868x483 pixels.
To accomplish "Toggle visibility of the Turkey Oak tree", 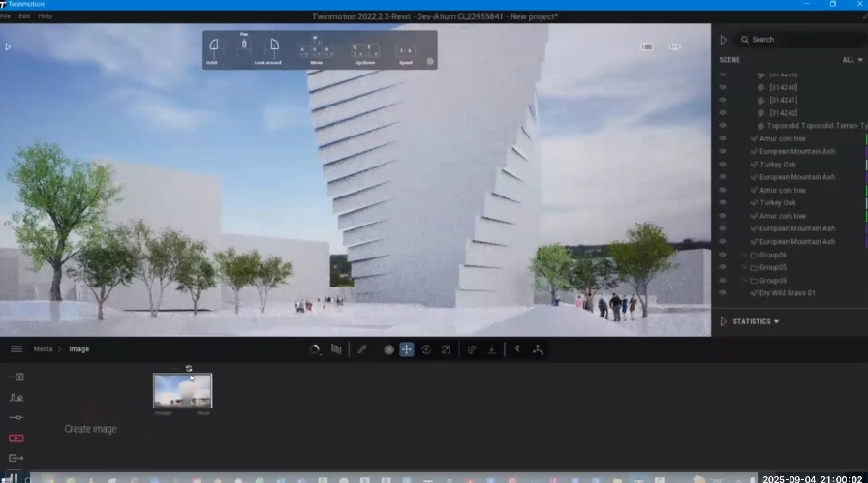I will click(722, 165).
